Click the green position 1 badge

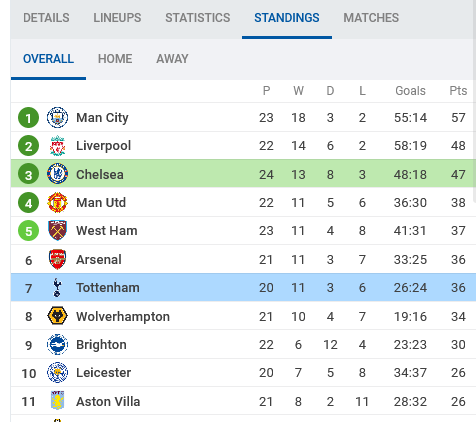point(28,118)
